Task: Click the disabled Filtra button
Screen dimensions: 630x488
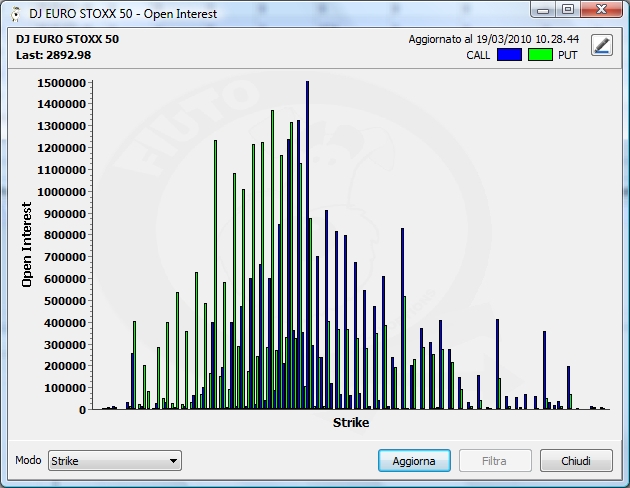Action: pos(495,461)
